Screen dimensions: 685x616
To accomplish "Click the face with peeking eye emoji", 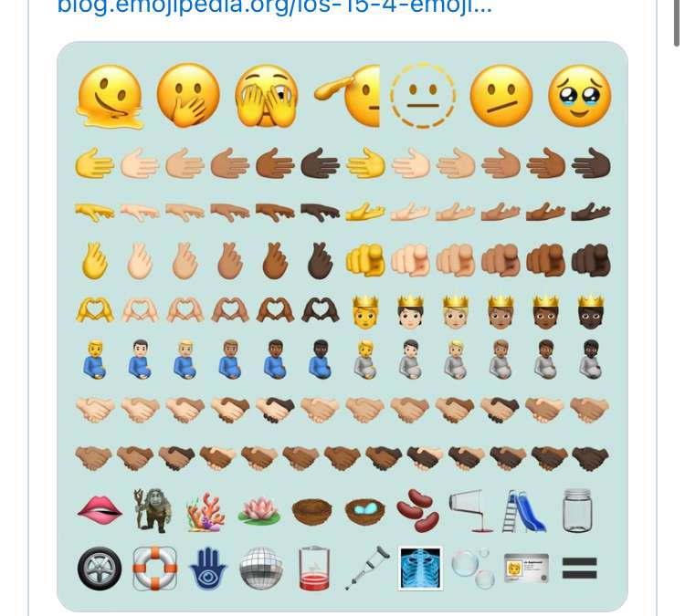I will 265,95.
